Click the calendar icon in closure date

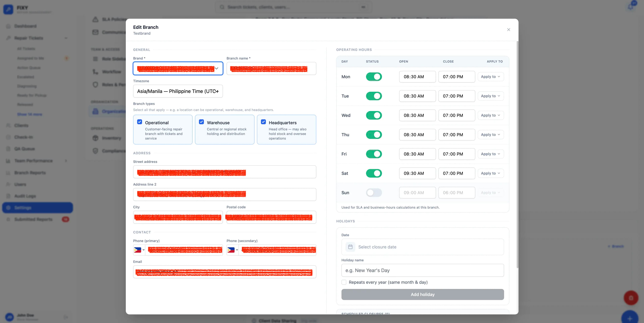click(350, 247)
